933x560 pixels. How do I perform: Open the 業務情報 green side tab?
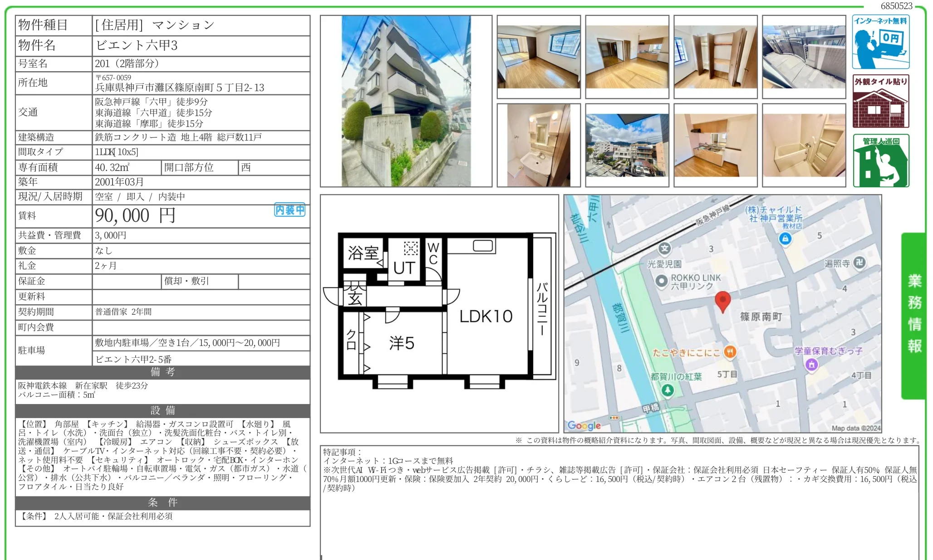(913, 316)
